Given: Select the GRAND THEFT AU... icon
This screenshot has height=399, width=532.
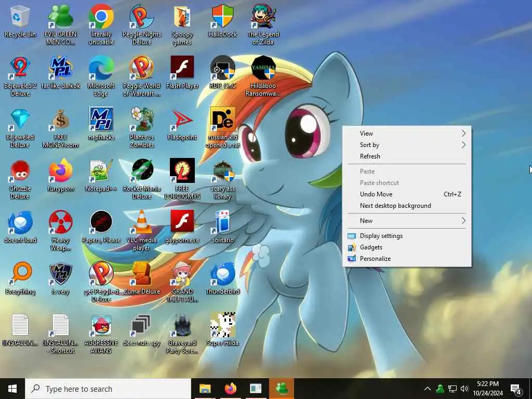Looking at the screenshot, I should pyautogui.click(x=182, y=282).
